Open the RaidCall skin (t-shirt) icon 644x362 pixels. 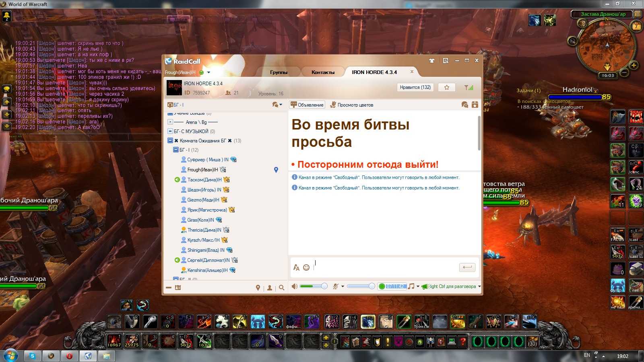432,61
